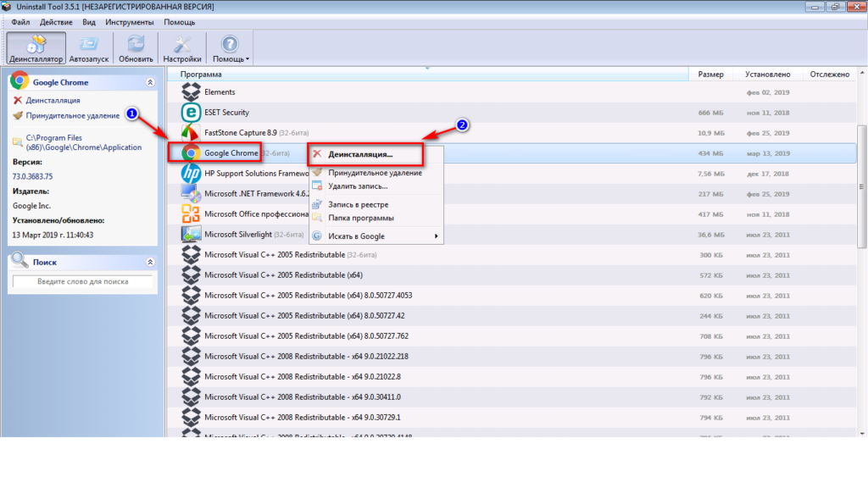Select the ESET Security program name
The height and width of the screenshot is (488, 868).
[226, 113]
